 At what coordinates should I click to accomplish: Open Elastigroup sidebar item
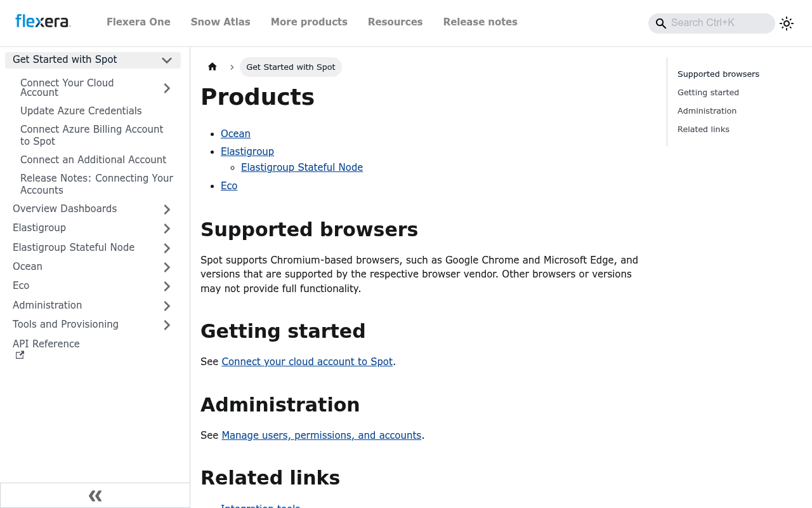[x=39, y=228]
